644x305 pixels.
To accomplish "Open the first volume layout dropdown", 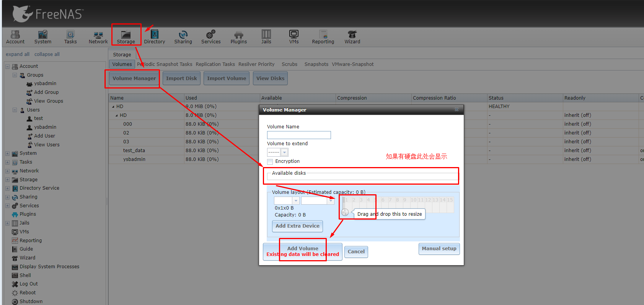I will [x=295, y=201].
